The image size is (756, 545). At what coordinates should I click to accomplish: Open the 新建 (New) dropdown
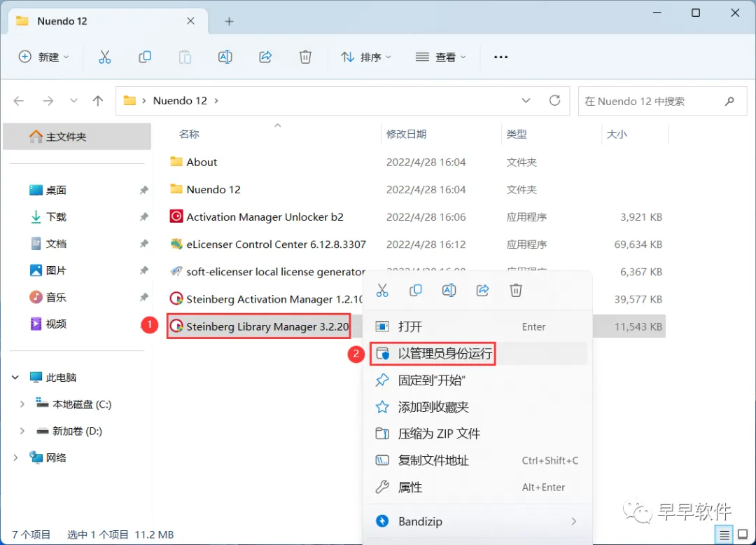pos(43,57)
